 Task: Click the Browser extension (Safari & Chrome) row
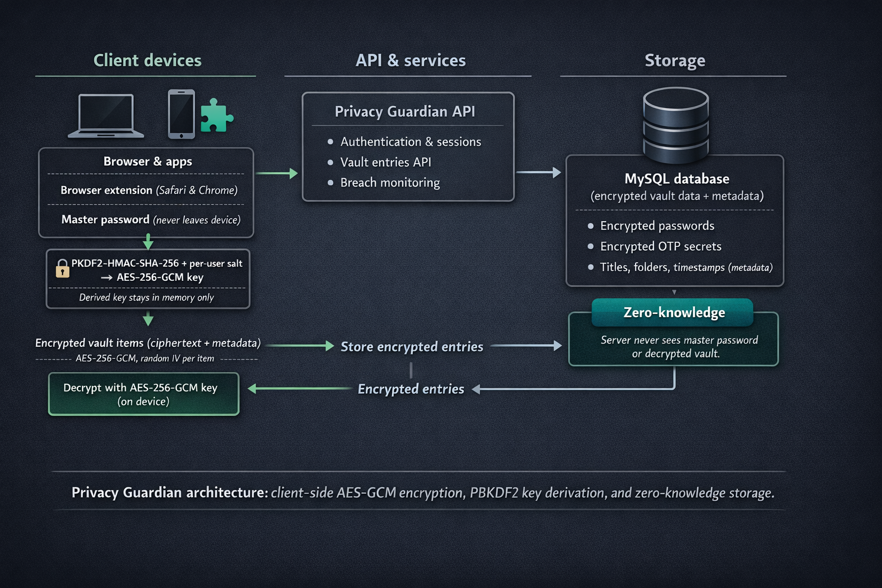click(149, 190)
